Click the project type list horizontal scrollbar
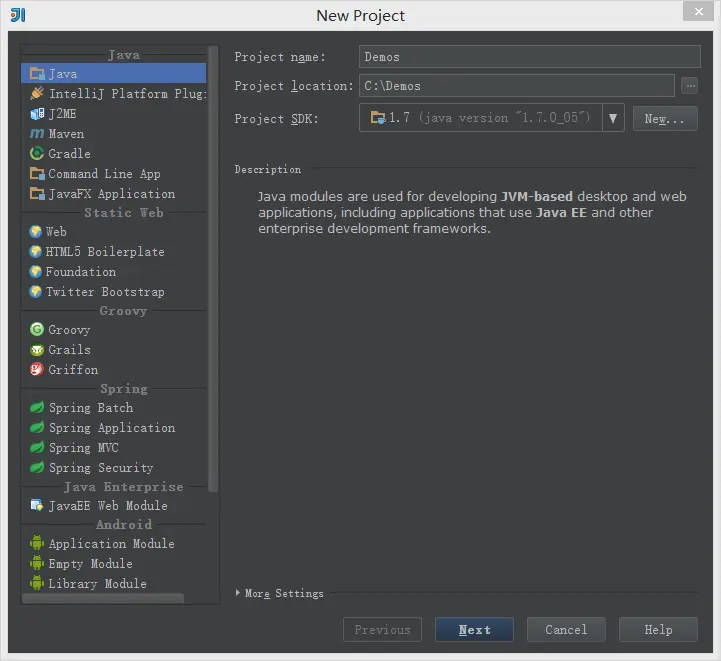This screenshot has height=661, width=721. (103, 598)
